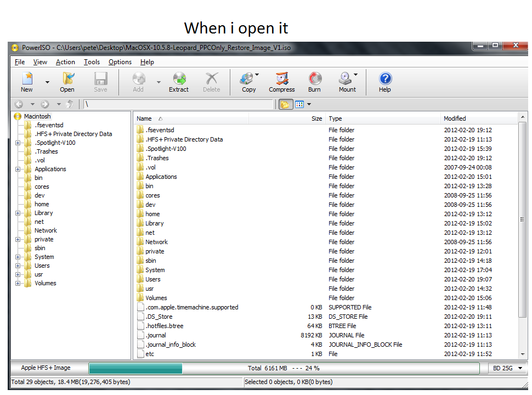Select .fseventsd folder in the tree
The height and width of the screenshot is (395, 532).
[49, 125]
